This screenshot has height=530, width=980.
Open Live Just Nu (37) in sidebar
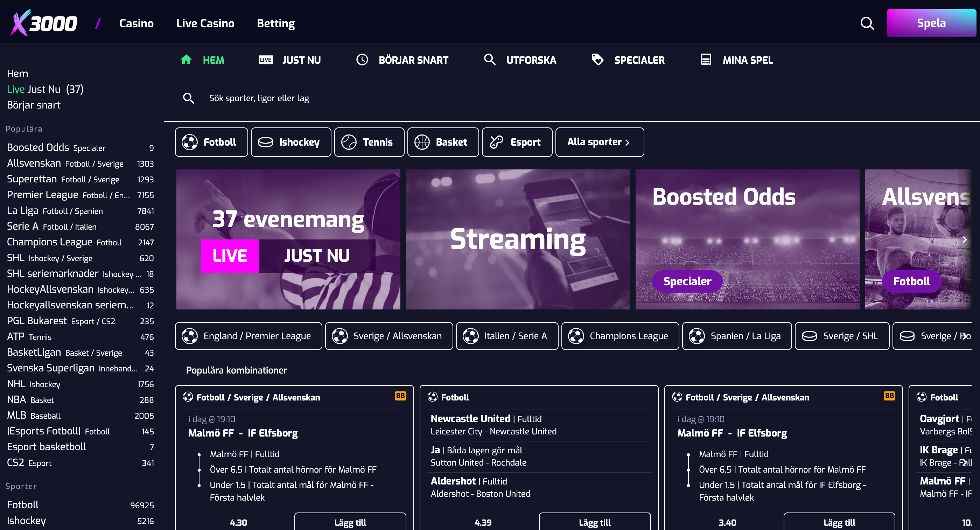coord(45,89)
